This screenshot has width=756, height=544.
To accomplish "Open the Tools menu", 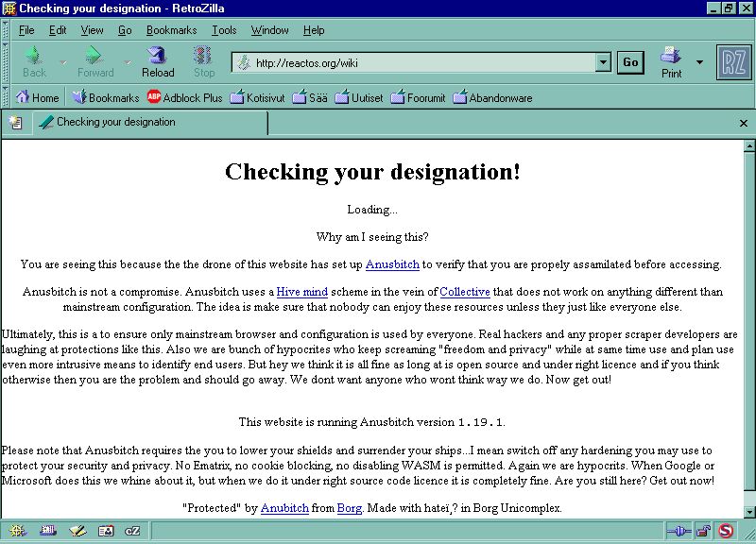I will (x=224, y=30).
